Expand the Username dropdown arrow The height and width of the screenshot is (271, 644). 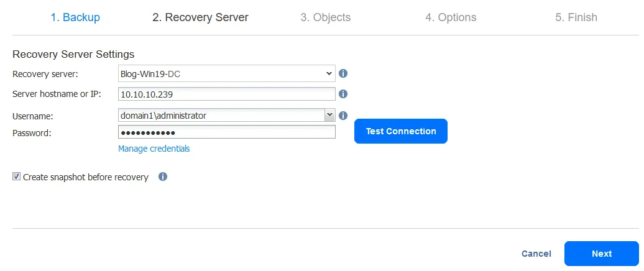click(x=329, y=115)
